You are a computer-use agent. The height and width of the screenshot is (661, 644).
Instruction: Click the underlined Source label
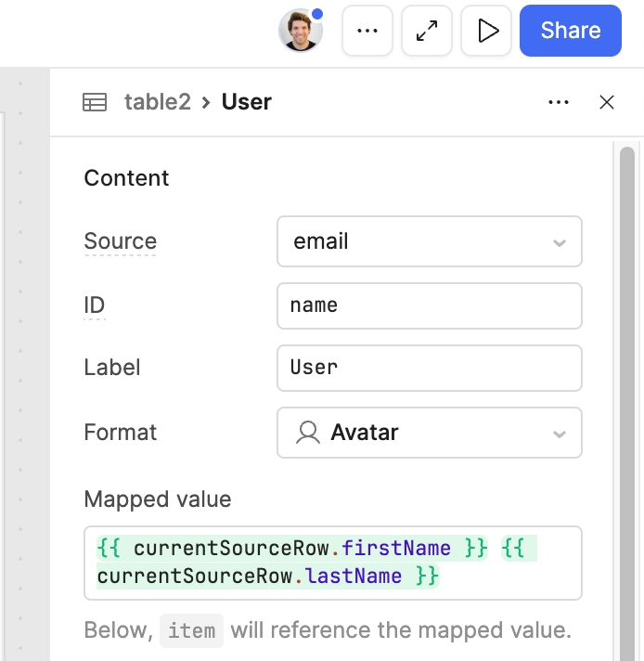(120, 241)
